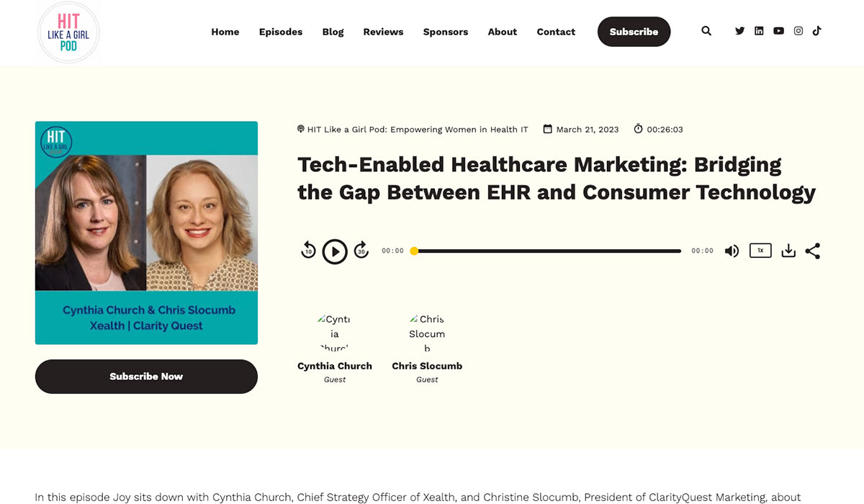Go to the Sponsors page
Screen dimensions: 864x504
tap(446, 32)
